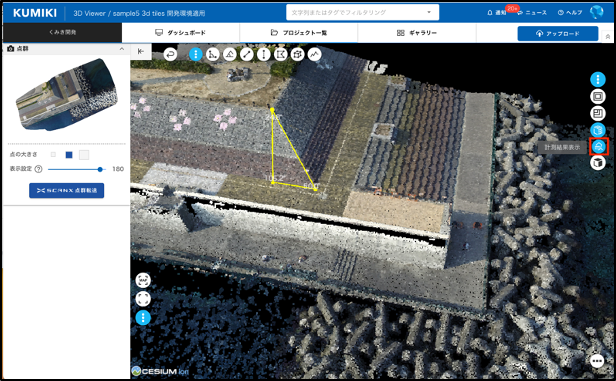Switch to the ギャラリー tab
The height and width of the screenshot is (381, 616).
point(417,33)
